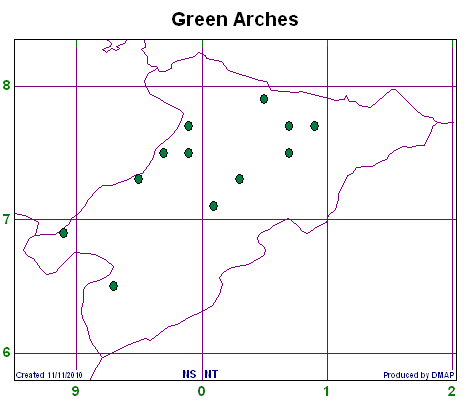The height and width of the screenshot is (402, 471).
Task: Click the northernmost green dot below line 8
Action: (x=264, y=99)
